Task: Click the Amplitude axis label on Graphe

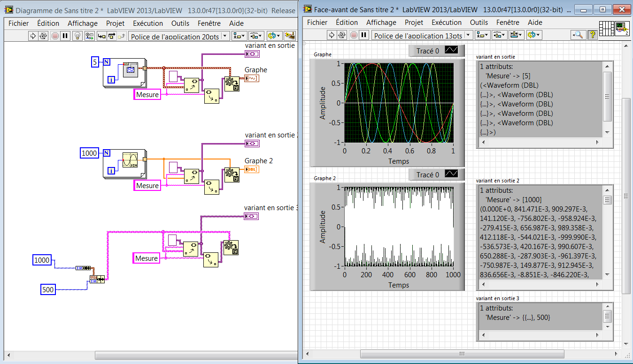Action: point(323,103)
